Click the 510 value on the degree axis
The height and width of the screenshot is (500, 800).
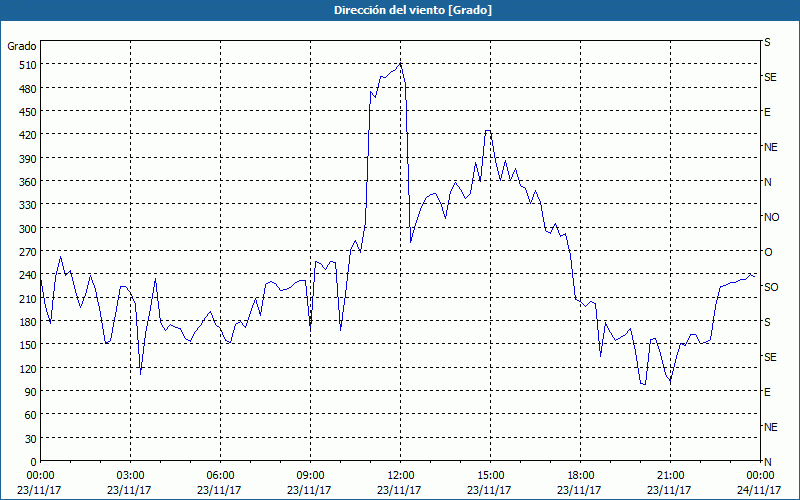point(28,65)
